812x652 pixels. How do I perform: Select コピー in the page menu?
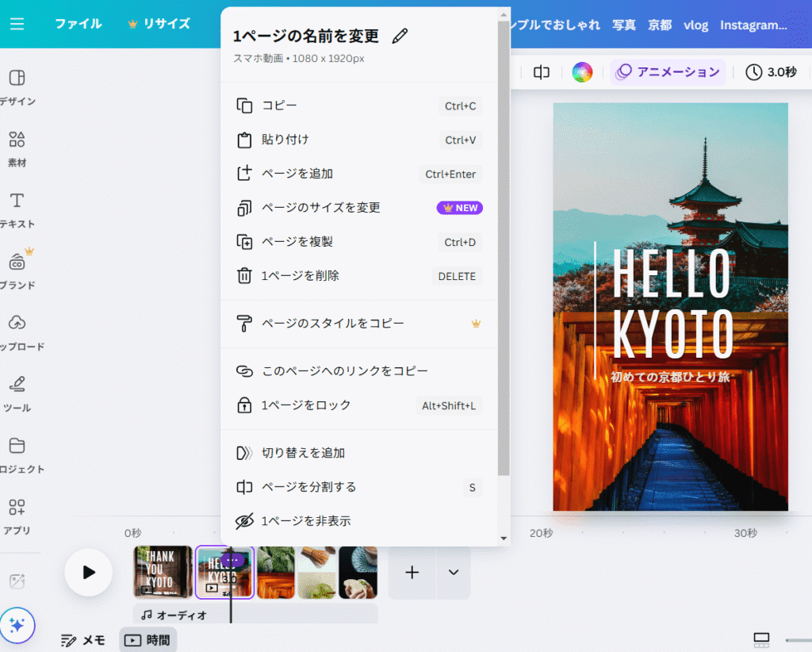[x=359, y=105]
